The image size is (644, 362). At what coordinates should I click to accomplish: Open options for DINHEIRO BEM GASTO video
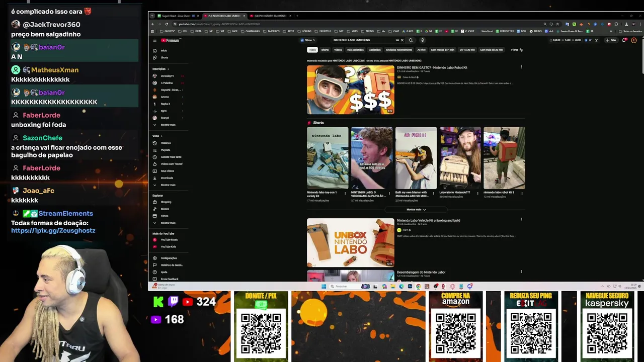[521, 67]
